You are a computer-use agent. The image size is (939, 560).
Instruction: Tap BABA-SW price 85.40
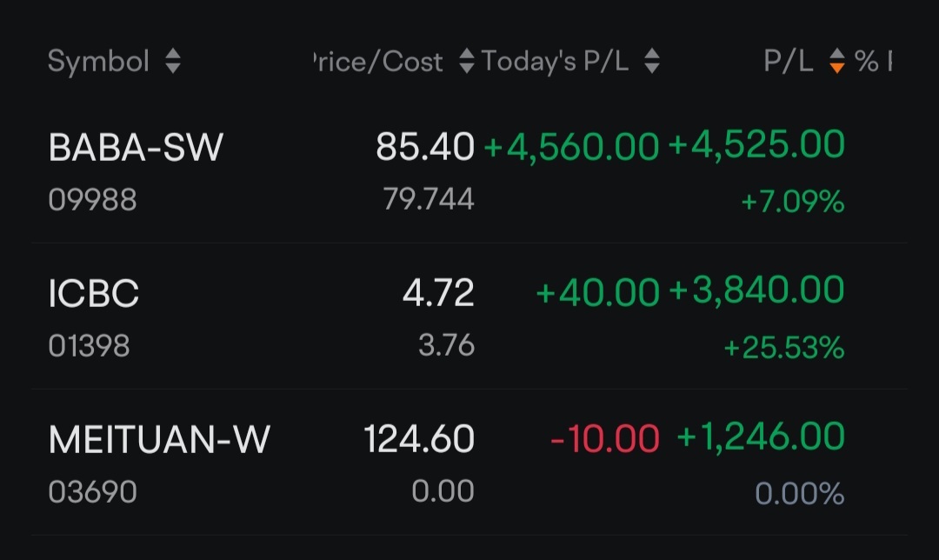point(425,147)
